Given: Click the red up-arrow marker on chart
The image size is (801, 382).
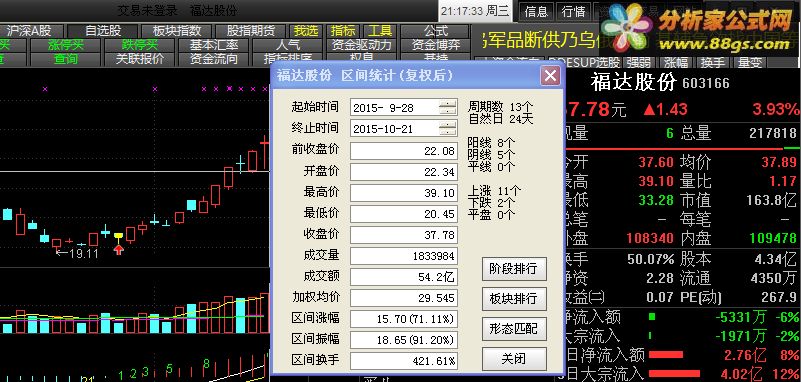Looking at the screenshot, I should pos(119,249).
